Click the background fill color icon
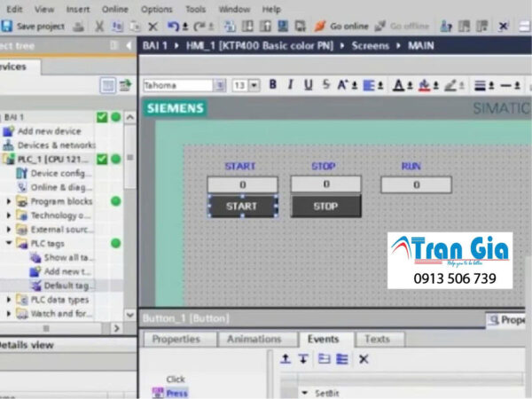This screenshot has width=532, height=399. (x=426, y=85)
